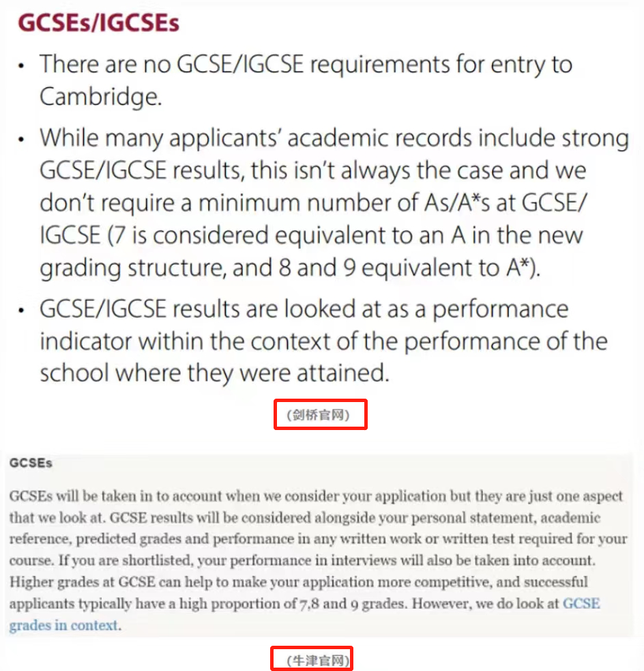Click the phrase 'minimum number of As/A*s'
644x671 pixels.
click(x=345, y=203)
